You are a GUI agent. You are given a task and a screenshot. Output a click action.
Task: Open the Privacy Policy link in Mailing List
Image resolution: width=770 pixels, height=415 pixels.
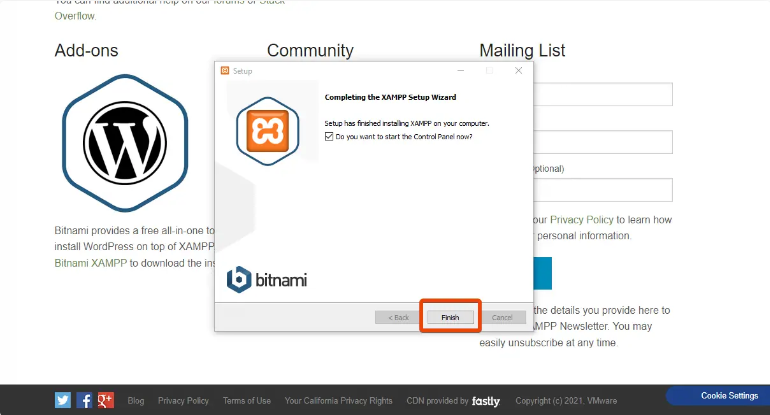coord(586,219)
